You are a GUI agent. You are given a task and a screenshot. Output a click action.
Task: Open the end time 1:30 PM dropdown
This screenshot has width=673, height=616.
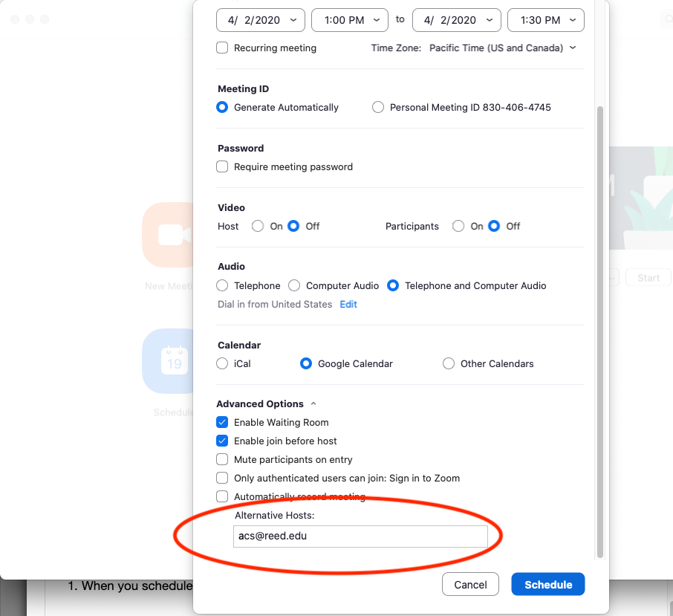click(545, 20)
